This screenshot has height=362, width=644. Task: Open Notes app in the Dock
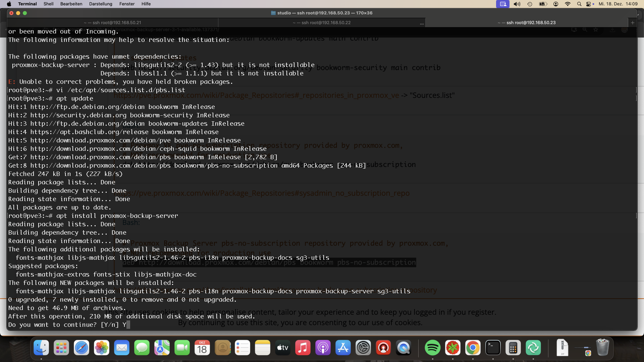pyautogui.click(x=263, y=348)
